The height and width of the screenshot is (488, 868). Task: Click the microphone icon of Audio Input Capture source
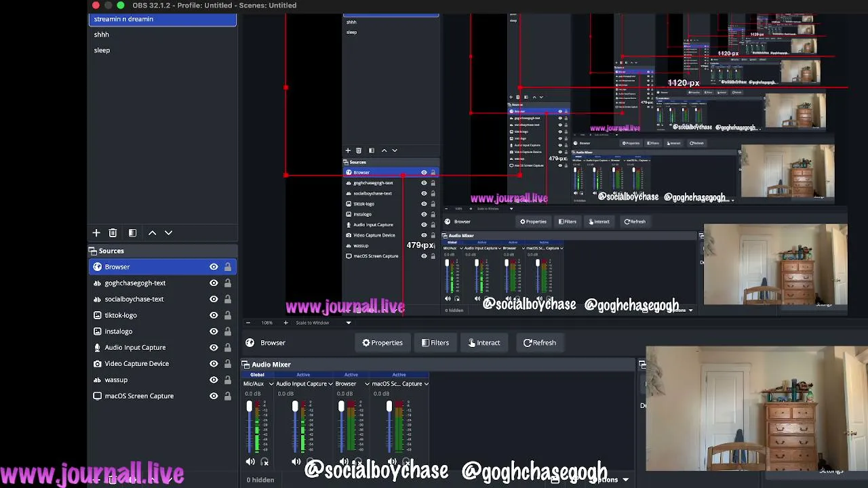[x=97, y=348]
